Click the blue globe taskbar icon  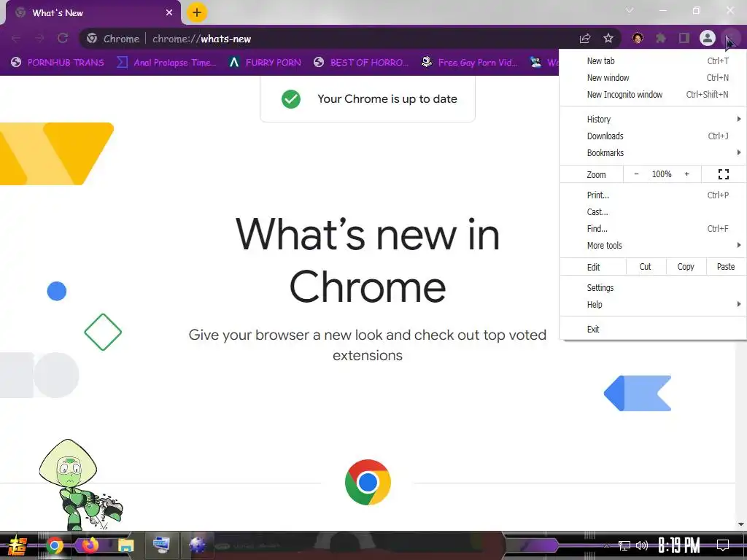tap(197, 545)
